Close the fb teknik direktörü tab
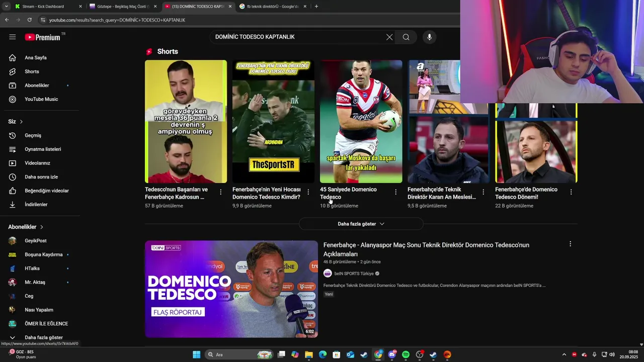The image size is (644, 362). point(305,7)
